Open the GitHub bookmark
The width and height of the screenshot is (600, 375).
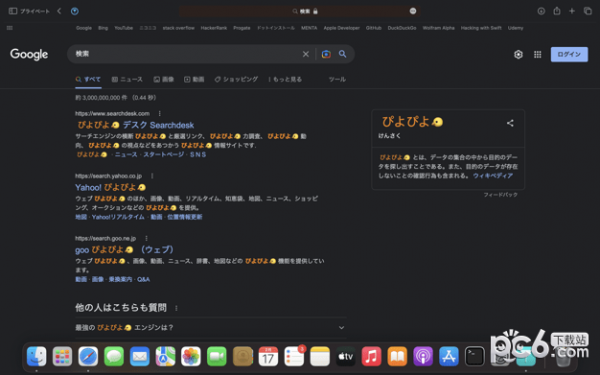[373, 28]
